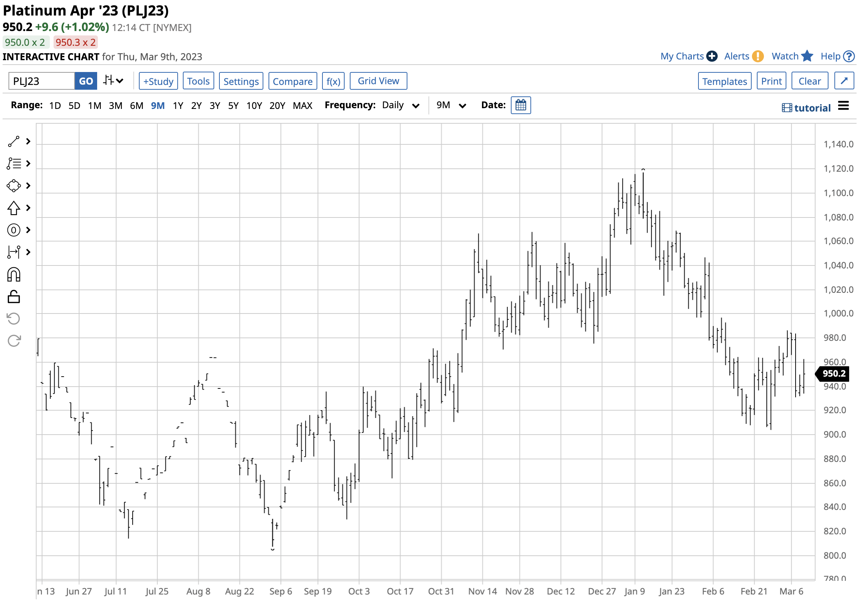This screenshot has height=610, width=868.
Task: Select the measure price range tool
Action: pyautogui.click(x=14, y=253)
